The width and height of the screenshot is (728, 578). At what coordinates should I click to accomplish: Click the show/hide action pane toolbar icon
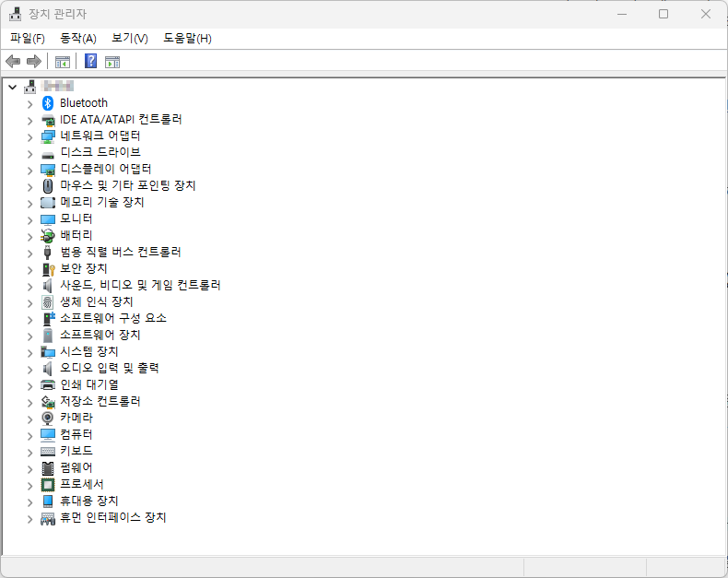(112, 62)
